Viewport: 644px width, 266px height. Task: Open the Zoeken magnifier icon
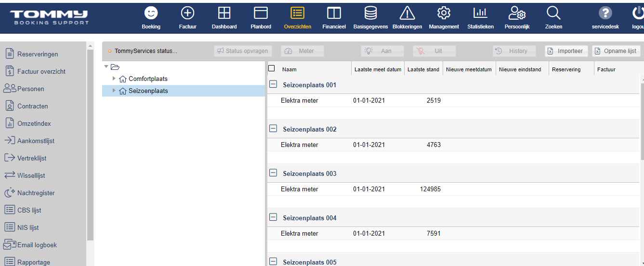click(553, 13)
